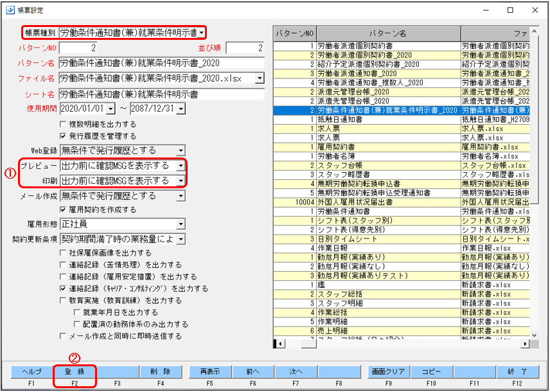
Task: Toggle 複数明細を出力する checkbox
Action: (x=63, y=124)
